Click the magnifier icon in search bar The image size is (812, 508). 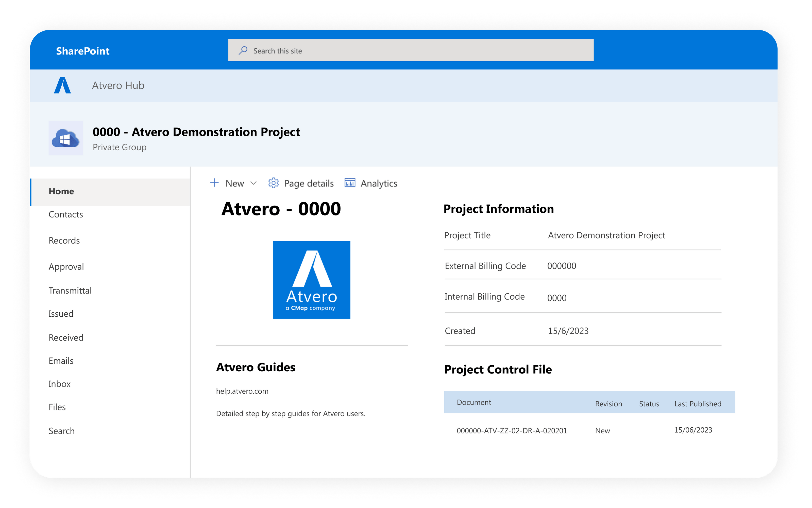[243, 50]
